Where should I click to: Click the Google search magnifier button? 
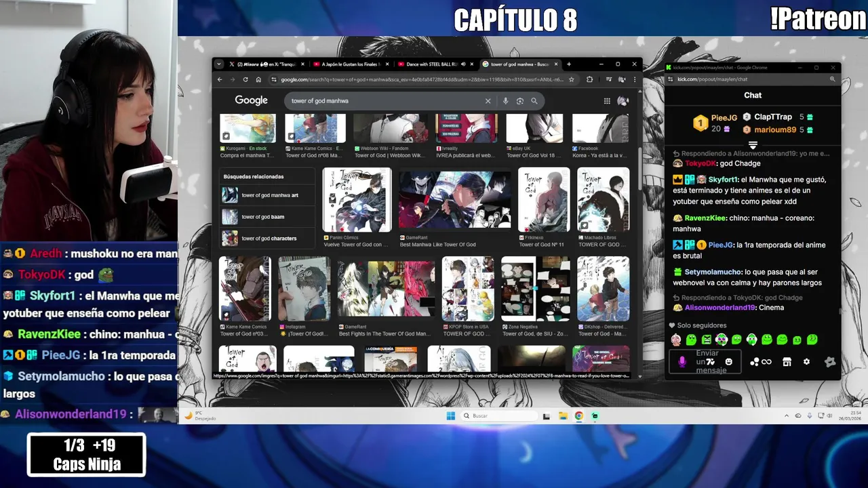(534, 101)
